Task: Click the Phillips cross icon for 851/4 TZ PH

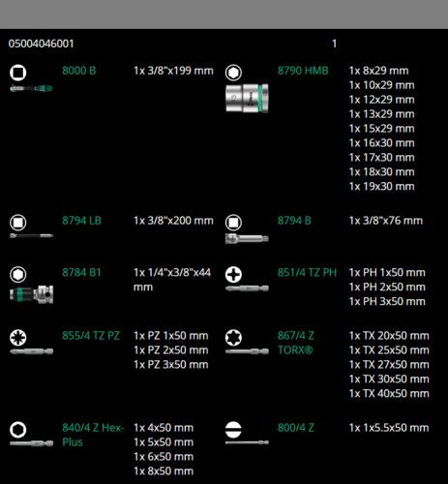Action: [233, 274]
